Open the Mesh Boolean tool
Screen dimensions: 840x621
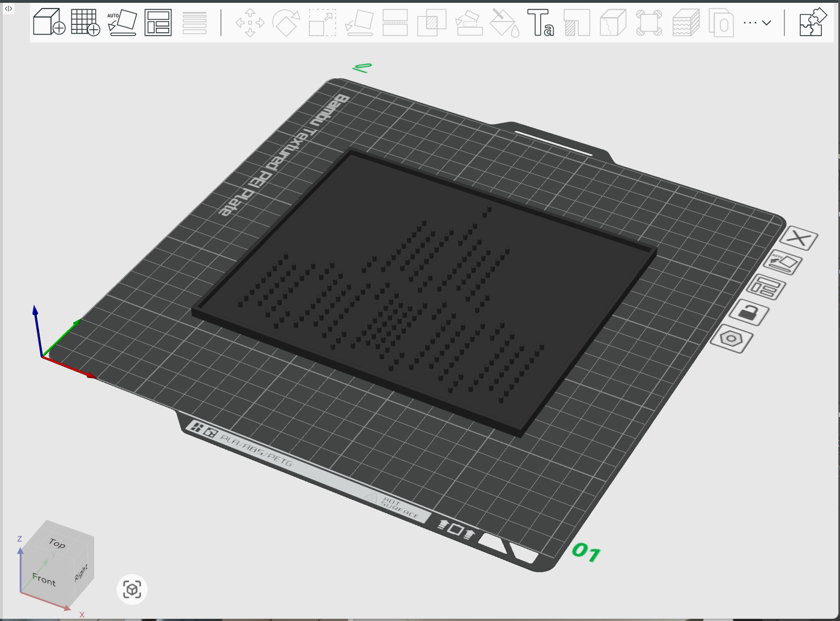[x=432, y=23]
